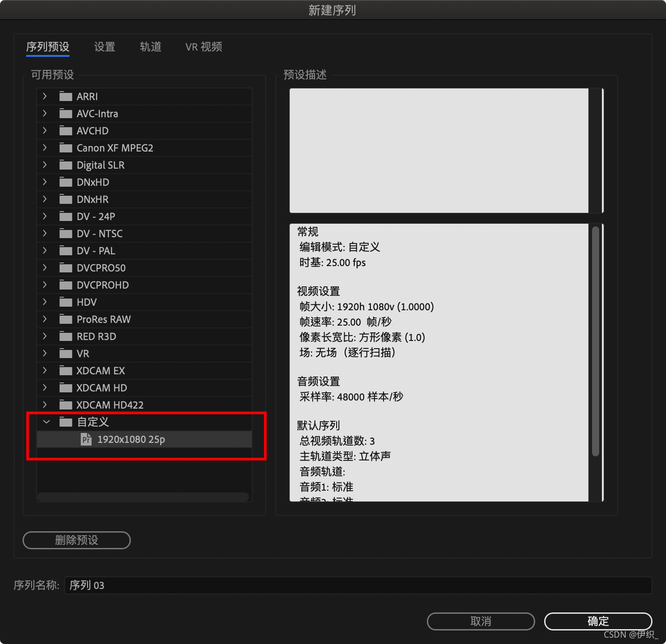
Task: Click the DNxHD folder icon
Action: click(66, 182)
